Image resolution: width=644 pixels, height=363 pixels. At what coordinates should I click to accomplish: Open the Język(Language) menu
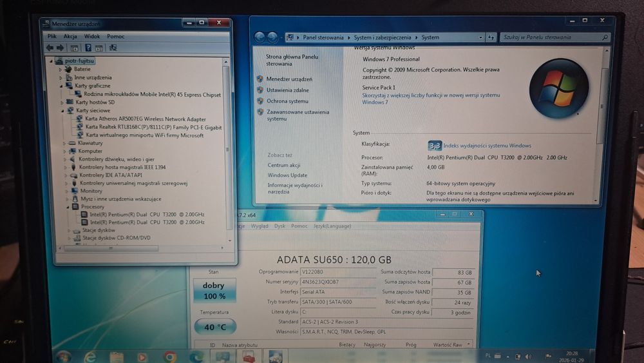click(332, 226)
